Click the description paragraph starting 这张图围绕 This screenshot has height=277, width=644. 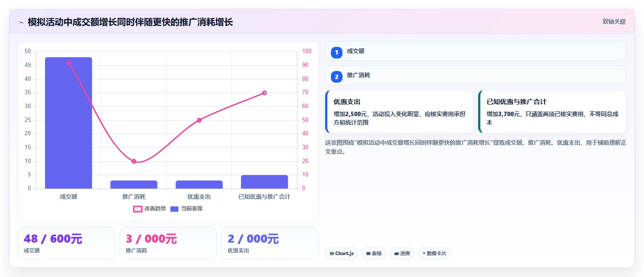[x=476, y=147]
